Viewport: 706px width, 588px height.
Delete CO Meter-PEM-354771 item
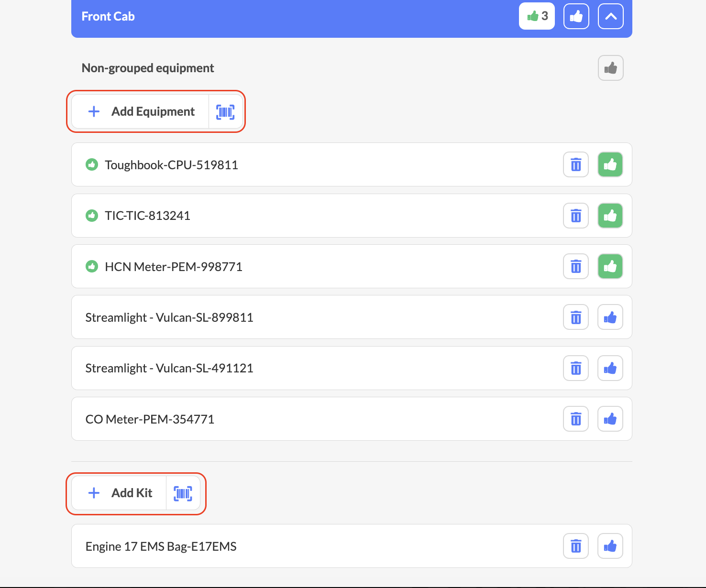[x=576, y=419]
